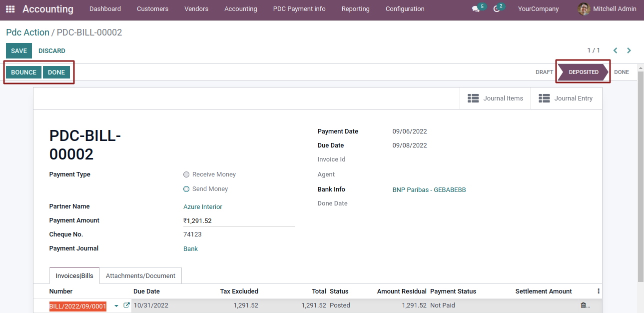Screen dimensions: 644x313
Task: Click the Deposited status stage
Action: pyautogui.click(x=584, y=72)
